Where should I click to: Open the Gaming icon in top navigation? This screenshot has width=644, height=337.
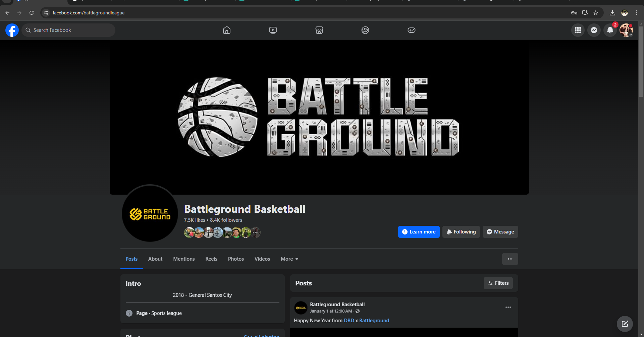tap(412, 30)
